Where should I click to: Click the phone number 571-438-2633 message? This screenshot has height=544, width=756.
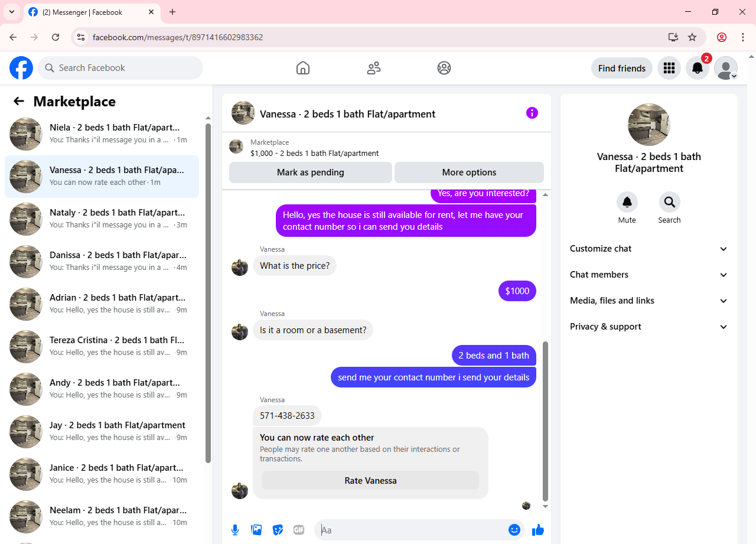[x=287, y=415]
